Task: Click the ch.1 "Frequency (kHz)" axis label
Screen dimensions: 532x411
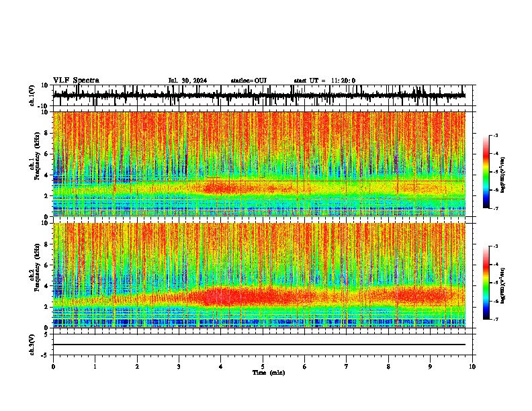Action: 36,156
